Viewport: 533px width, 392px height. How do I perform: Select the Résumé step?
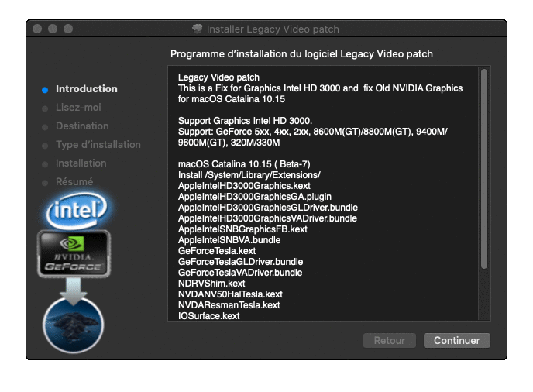coord(74,182)
